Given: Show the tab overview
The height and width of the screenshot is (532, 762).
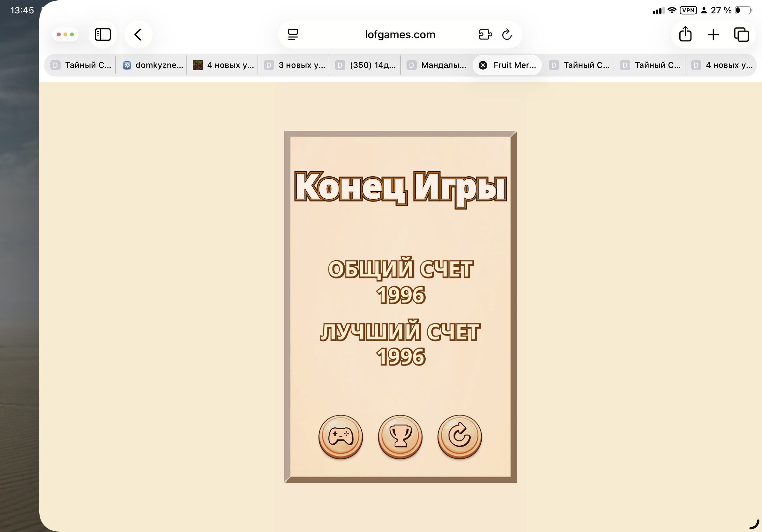Looking at the screenshot, I should click(x=741, y=34).
